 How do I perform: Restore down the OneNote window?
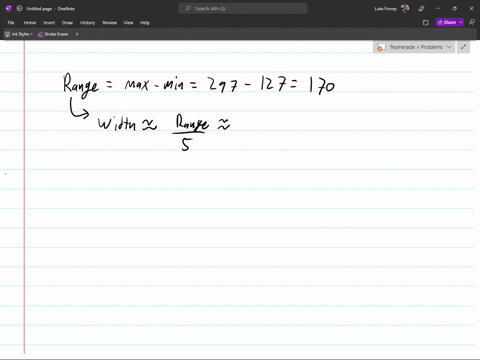coord(455,9)
